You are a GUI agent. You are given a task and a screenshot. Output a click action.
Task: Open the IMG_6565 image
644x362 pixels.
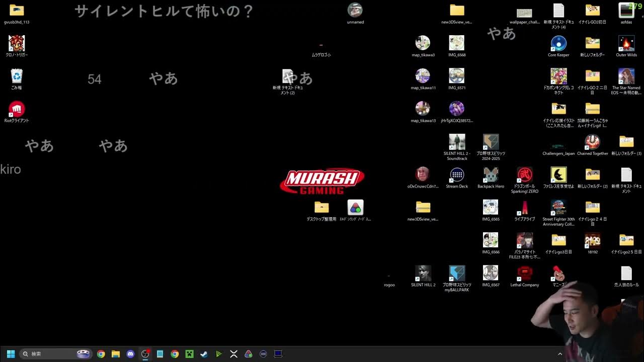tap(491, 207)
